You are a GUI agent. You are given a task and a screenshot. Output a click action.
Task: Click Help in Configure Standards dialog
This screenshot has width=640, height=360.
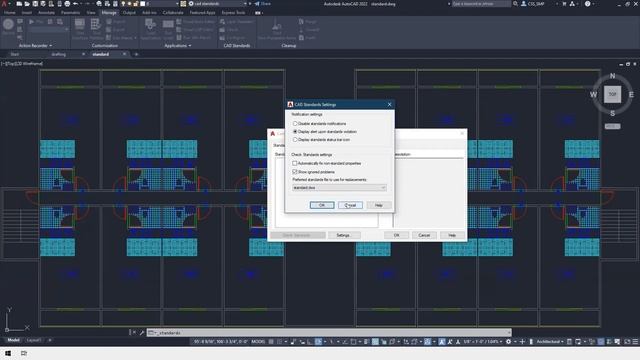[452, 235]
